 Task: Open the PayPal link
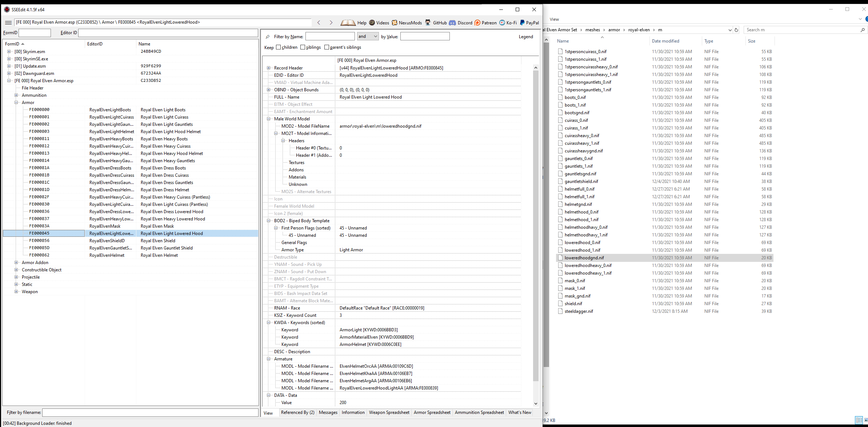click(529, 23)
